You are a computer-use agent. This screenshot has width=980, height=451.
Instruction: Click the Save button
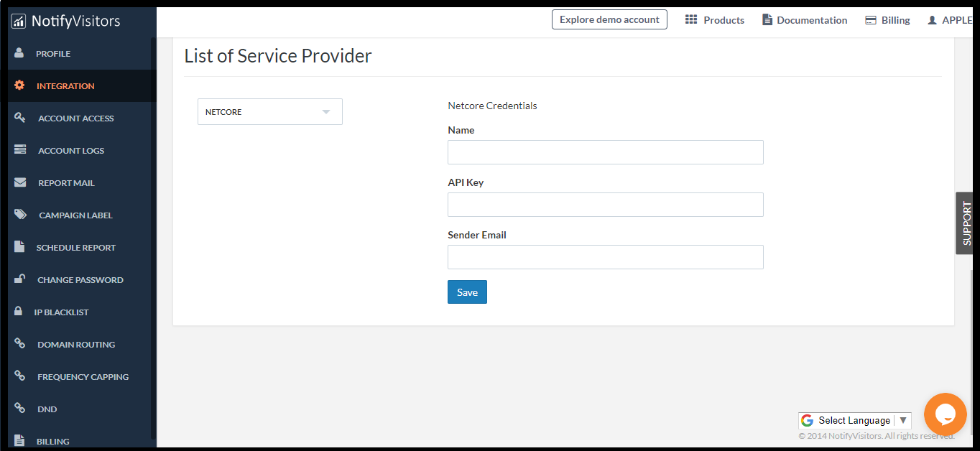coord(467,292)
